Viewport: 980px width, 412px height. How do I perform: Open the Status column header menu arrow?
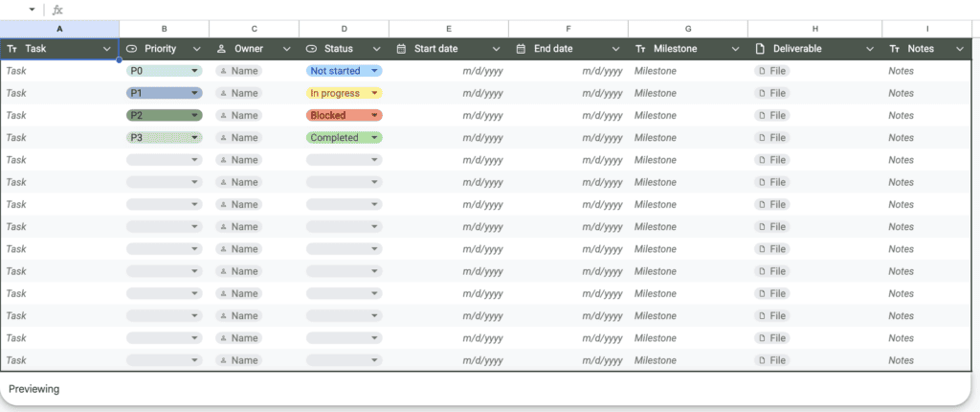377,49
